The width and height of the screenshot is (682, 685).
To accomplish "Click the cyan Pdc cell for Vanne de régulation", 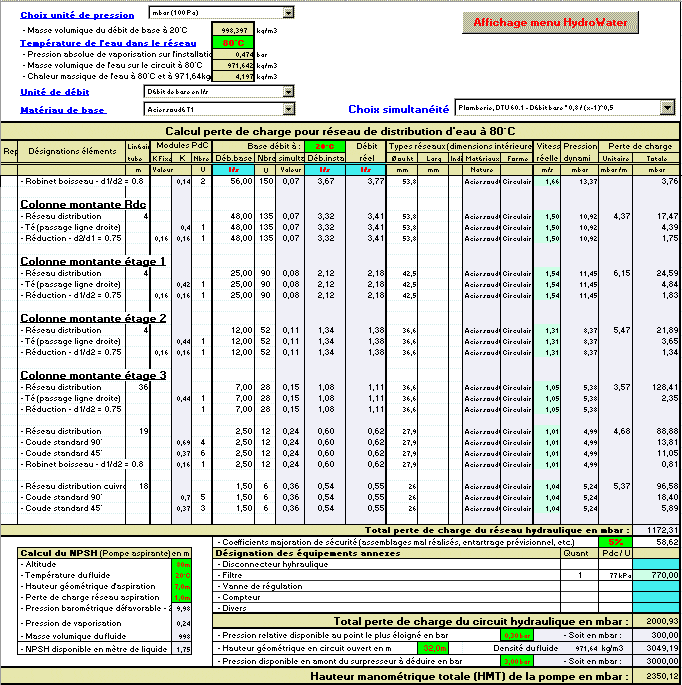I will coord(656,586).
